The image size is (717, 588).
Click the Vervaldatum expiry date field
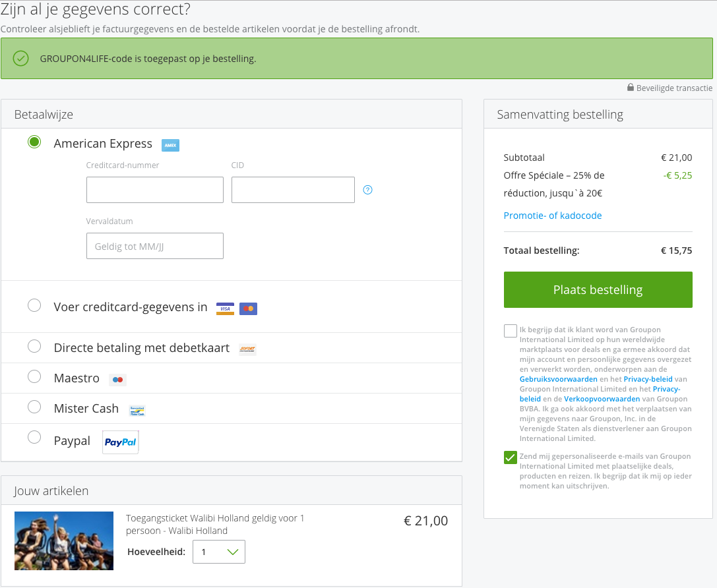pyautogui.click(x=155, y=246)
